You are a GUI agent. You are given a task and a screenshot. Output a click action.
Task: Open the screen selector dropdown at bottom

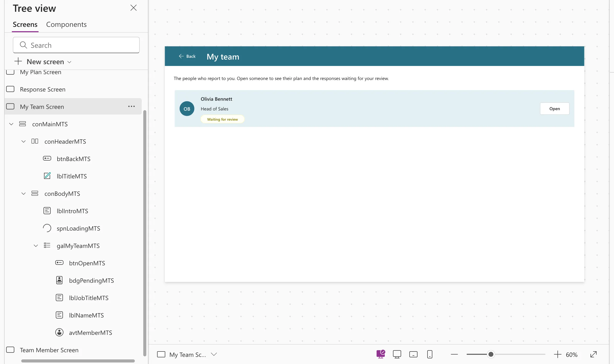click(214, 354)
